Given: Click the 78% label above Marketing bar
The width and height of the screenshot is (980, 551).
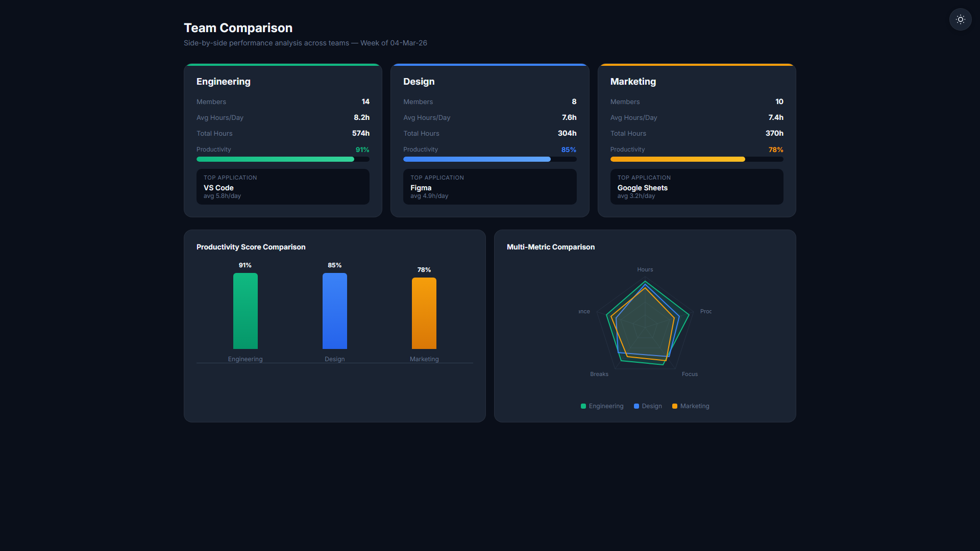Looking at the screenshot, I should click(x=424, y=270).
